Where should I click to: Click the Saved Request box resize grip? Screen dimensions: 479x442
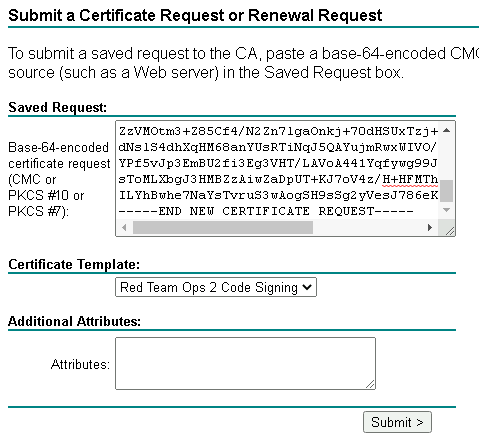tap(449, 231)
